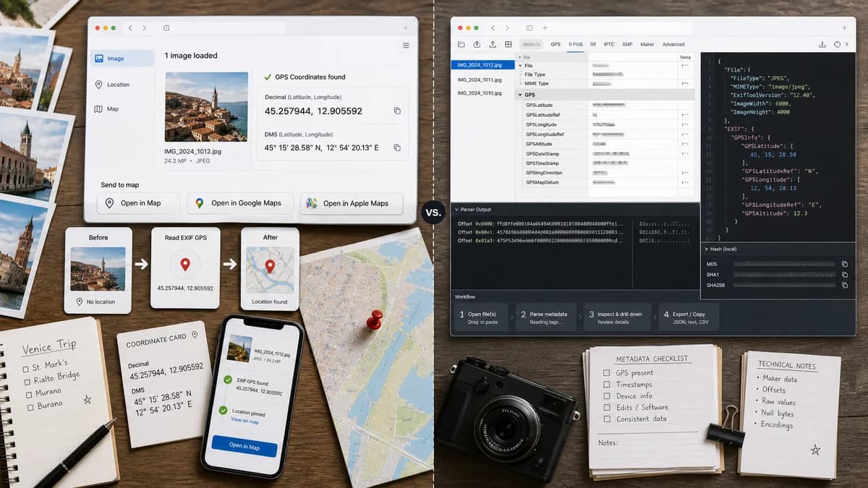Click workflow step 4 Export / Copy
The image size is (868, 488).
(689, 317)
